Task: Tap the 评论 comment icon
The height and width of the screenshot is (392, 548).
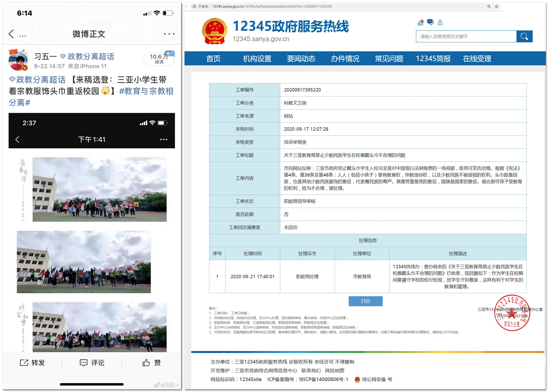Action: pos(84,363)
